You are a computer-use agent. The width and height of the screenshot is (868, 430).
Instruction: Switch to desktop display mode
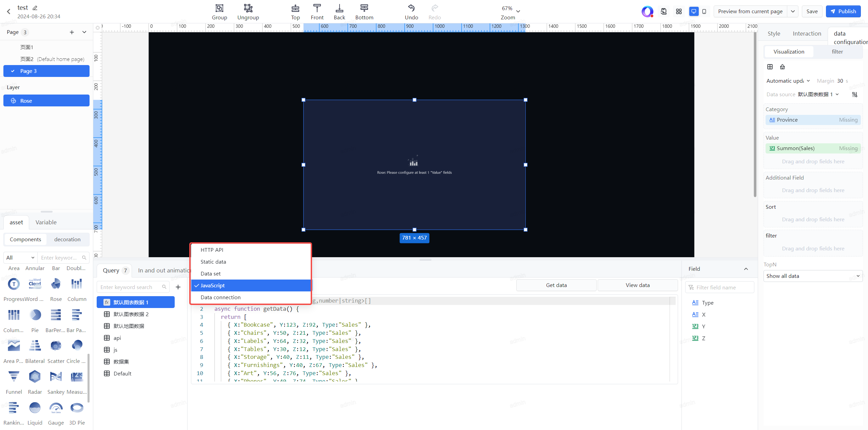(x=694, y=12)
